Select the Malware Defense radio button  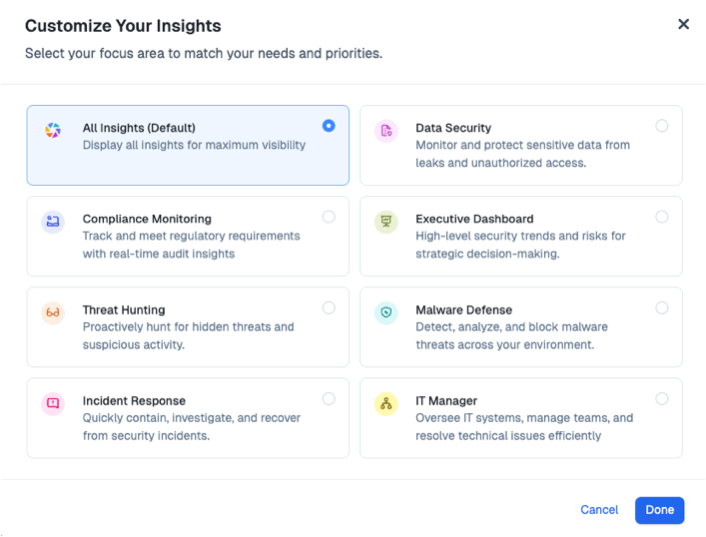[x=662, y=308]
